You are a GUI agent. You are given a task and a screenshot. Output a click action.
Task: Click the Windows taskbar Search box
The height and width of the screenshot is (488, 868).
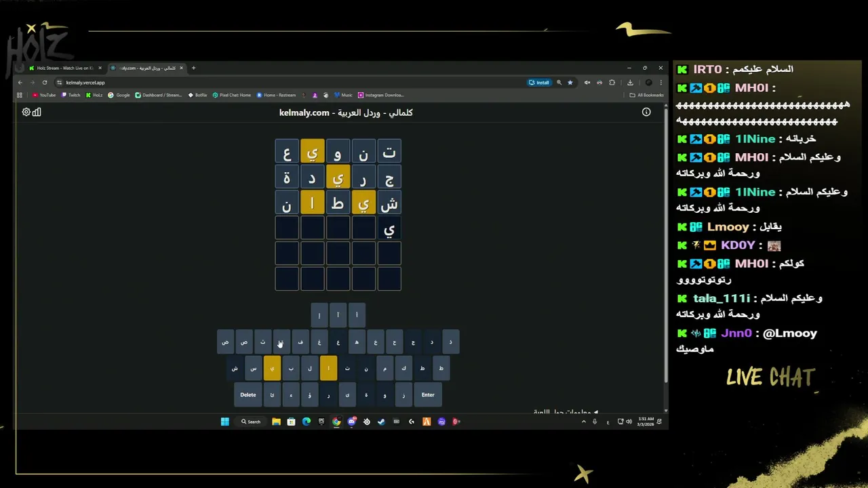[251, 422]
